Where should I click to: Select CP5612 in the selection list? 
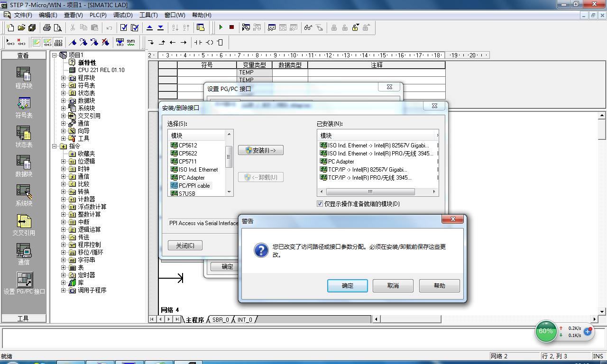[x=188, y=145]
